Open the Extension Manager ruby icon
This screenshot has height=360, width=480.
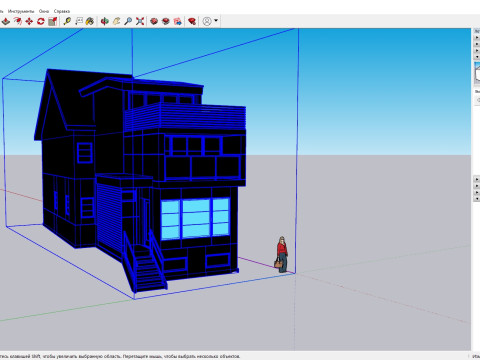pos(192,22)
